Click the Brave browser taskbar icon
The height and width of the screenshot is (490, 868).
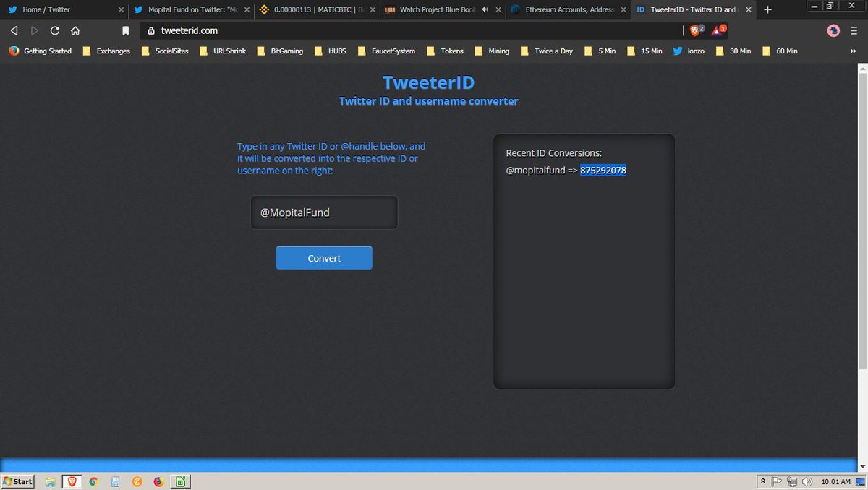point(72,481)
